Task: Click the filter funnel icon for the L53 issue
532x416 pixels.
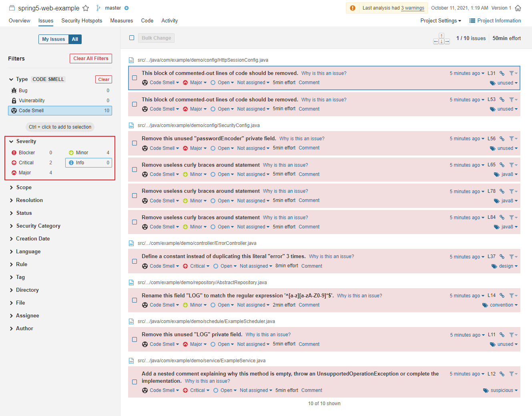Action: pyautogui.click(x=512, y=100)
